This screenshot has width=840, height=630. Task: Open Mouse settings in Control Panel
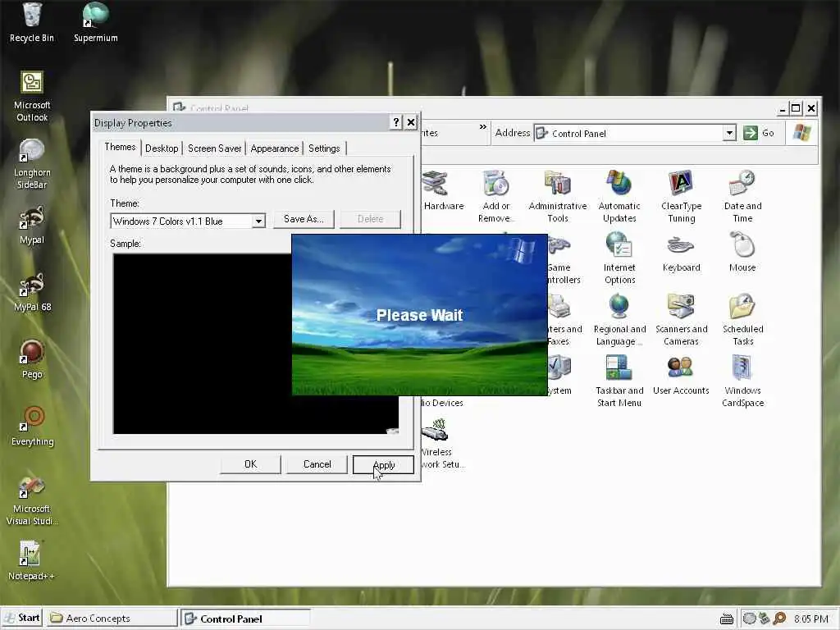pyautogui.click(x=742, y=253)
